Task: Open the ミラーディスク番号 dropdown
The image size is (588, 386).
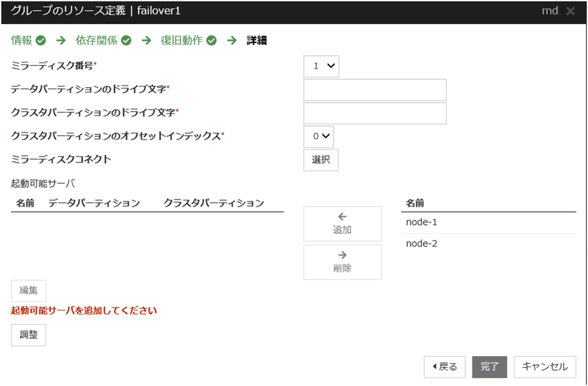Action: [x=321, y=66]
